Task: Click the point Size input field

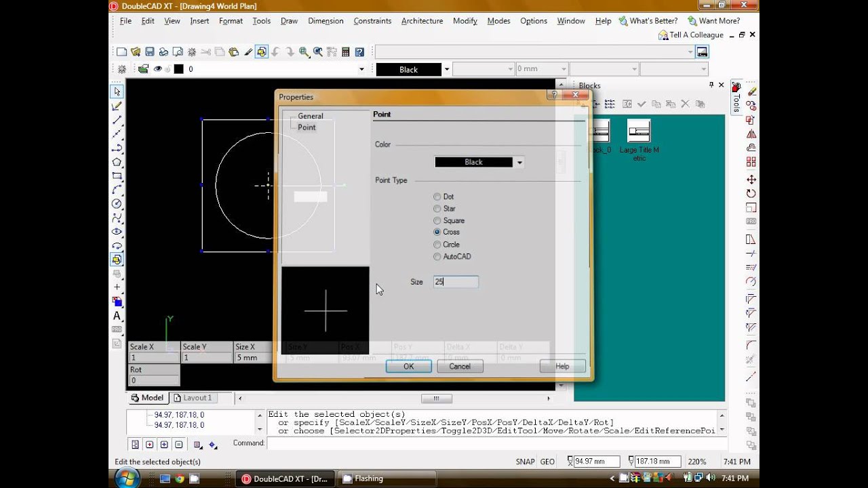Action: pos(456,282)
